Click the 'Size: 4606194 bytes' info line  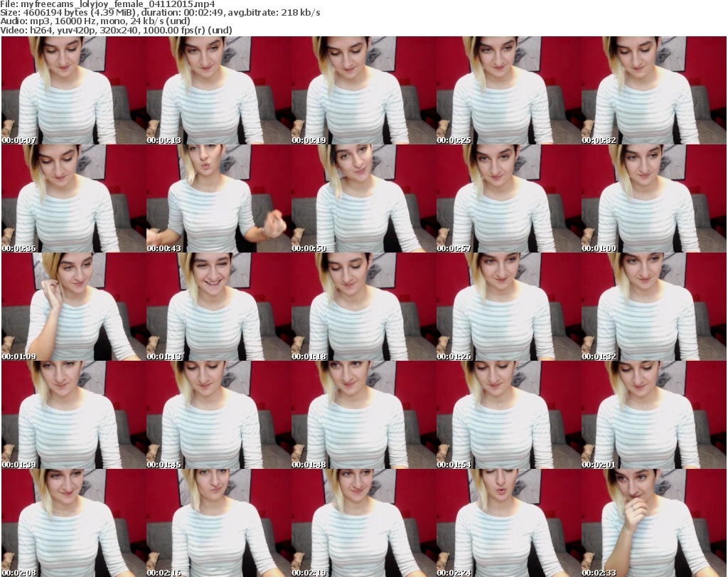point(160,13)
